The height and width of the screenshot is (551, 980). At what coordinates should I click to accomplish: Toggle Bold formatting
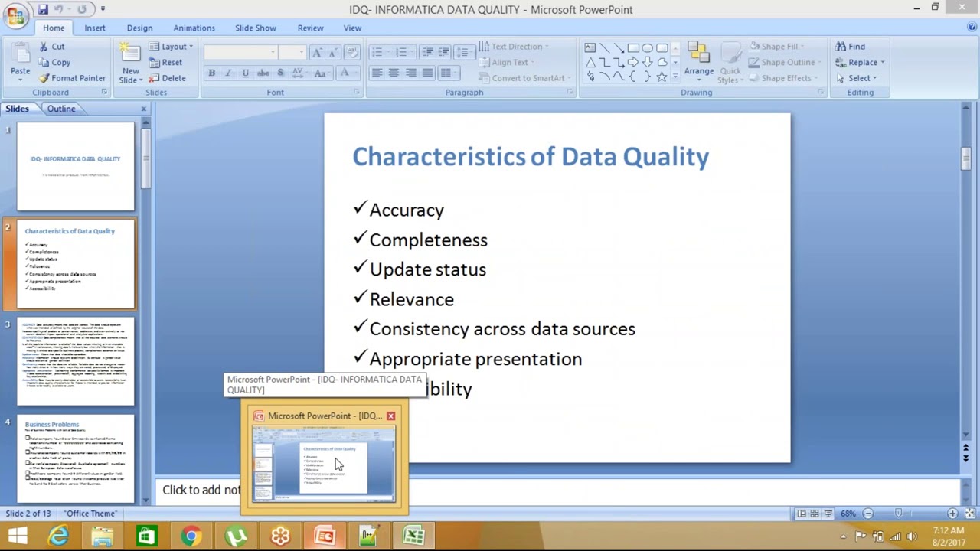click(211, 73)
